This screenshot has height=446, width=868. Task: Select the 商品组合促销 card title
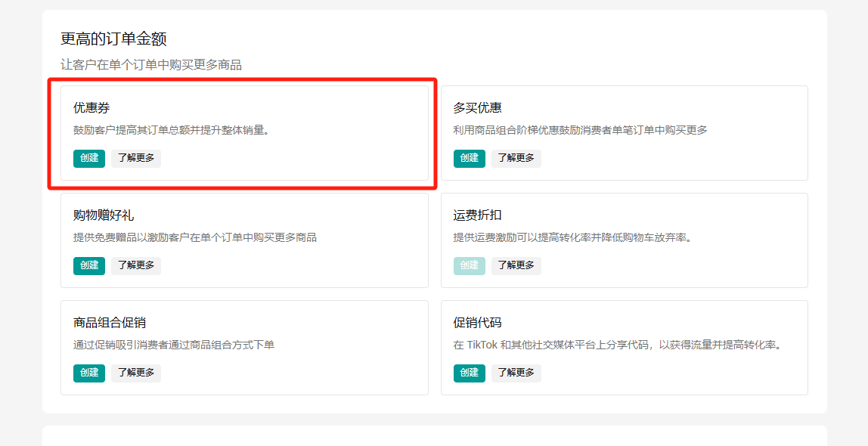pyautogui.click(x=110, y=323)
